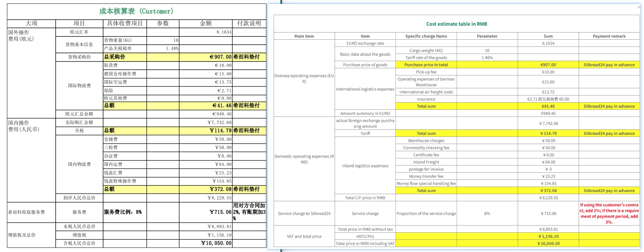Click the ¥10,050.00 total in English table
Viewport: 644px width, 252px height.
pyautogui.click(x=548, y=243)
